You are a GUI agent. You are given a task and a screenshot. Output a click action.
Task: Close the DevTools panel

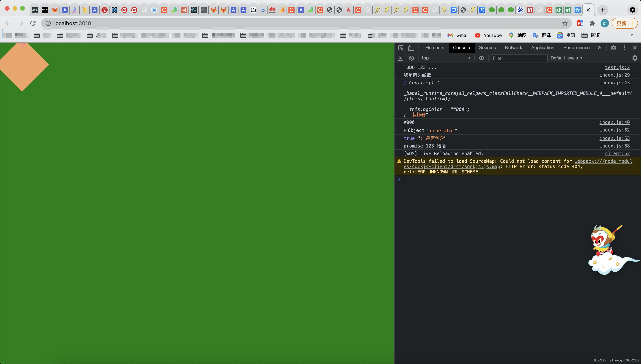pyautogui.click(x=635, y=48)
